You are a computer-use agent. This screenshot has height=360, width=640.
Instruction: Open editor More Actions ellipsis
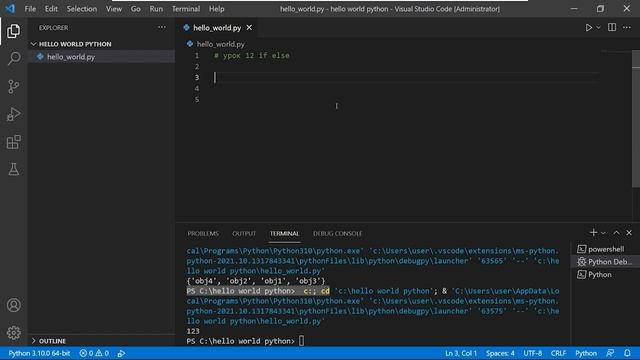[x=627, y=27]
